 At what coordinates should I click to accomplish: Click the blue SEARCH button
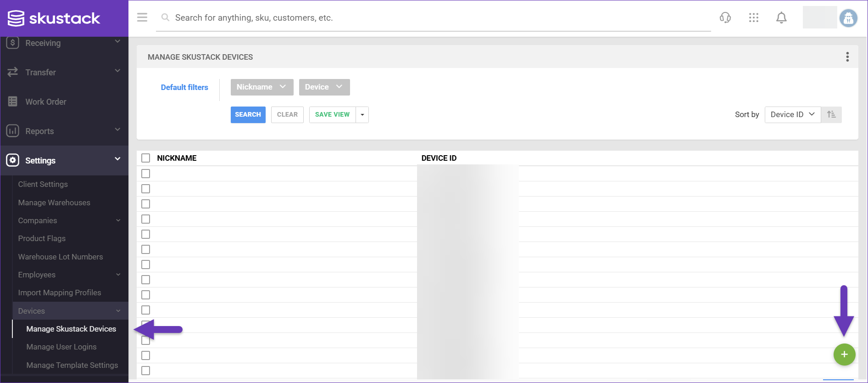click(x=248, y=115)
